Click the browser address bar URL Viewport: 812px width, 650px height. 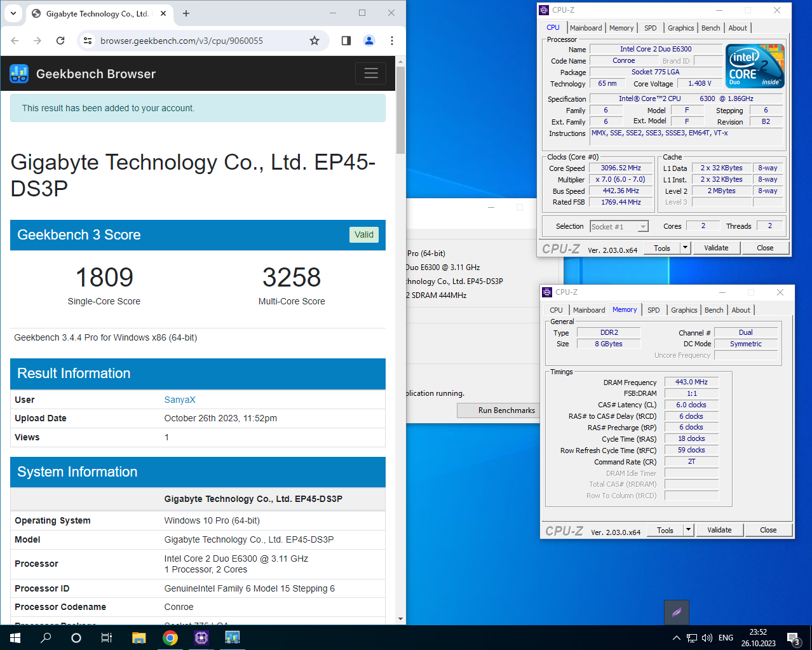182,41
